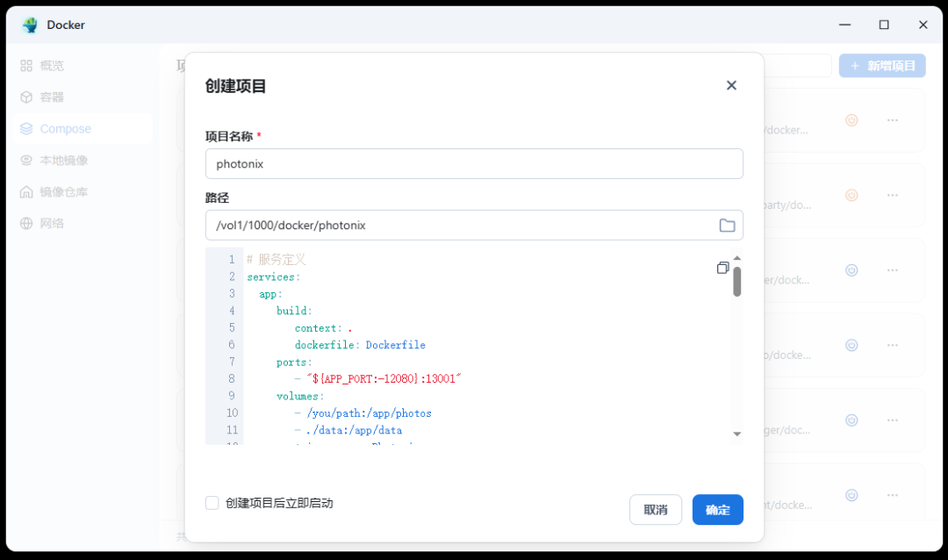Open the first project's three-dot menu
Screen dimensions: 948x560
coord(893,120)
